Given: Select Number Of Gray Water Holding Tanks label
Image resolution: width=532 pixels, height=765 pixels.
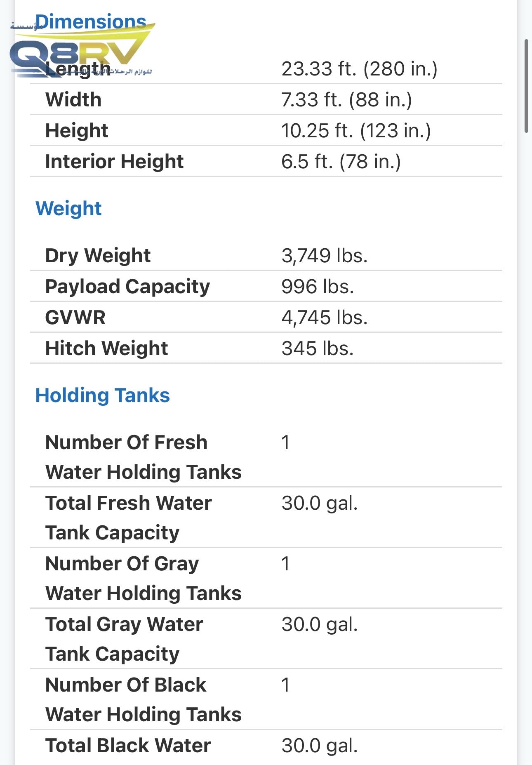Looking at the screenshot, I should click(143, 578).
